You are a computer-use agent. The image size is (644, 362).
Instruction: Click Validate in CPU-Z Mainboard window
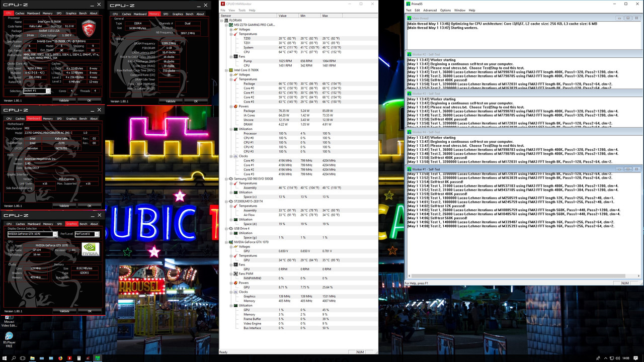[x=64, y=206]
